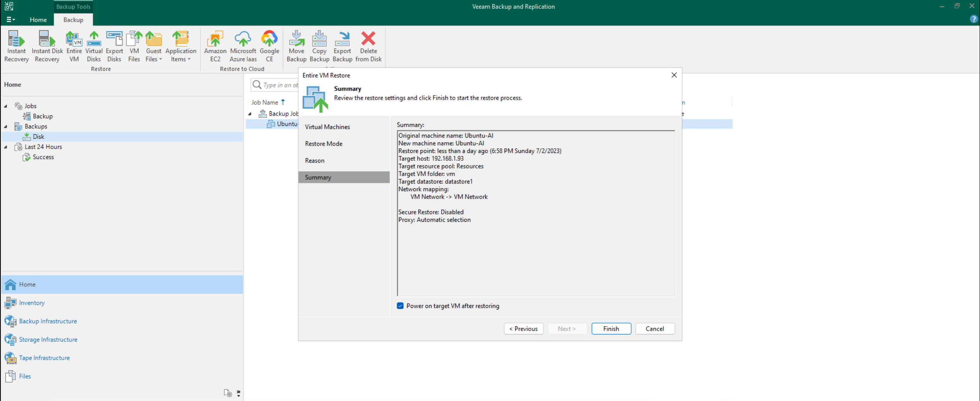Click Finish to start restore
Image resolution: width=980 pixels, height=401 pixels.
tap(611, 329)
